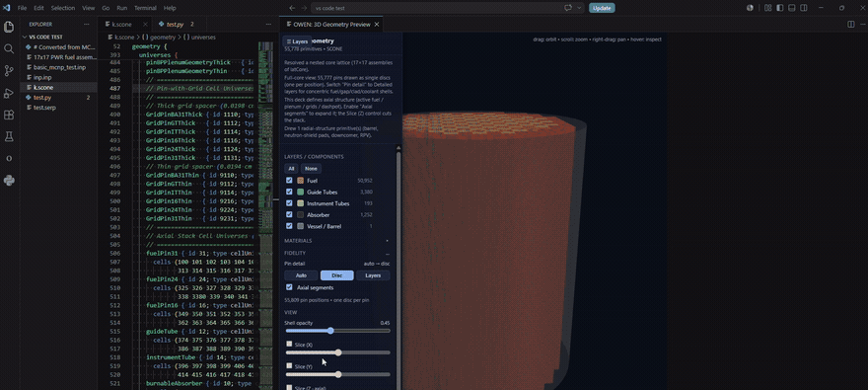Open the File menu

(22, 8)
